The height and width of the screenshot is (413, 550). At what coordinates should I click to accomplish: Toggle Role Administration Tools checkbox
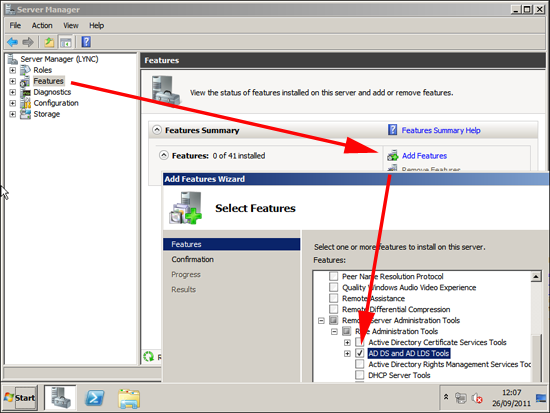coord(347,331)
